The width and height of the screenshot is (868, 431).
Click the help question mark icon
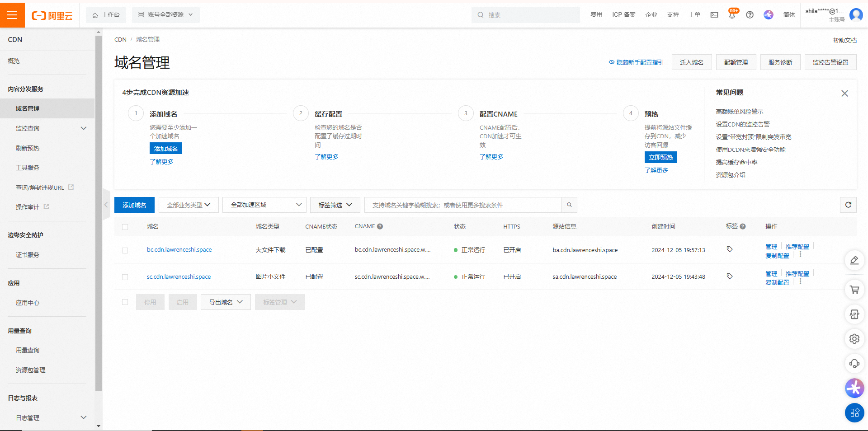(x=750, y=15)
